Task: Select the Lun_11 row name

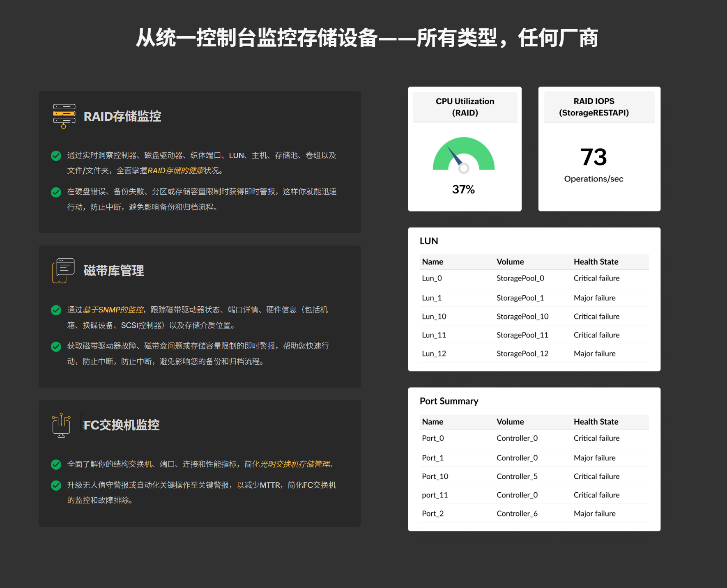Action: click(434, 335)
